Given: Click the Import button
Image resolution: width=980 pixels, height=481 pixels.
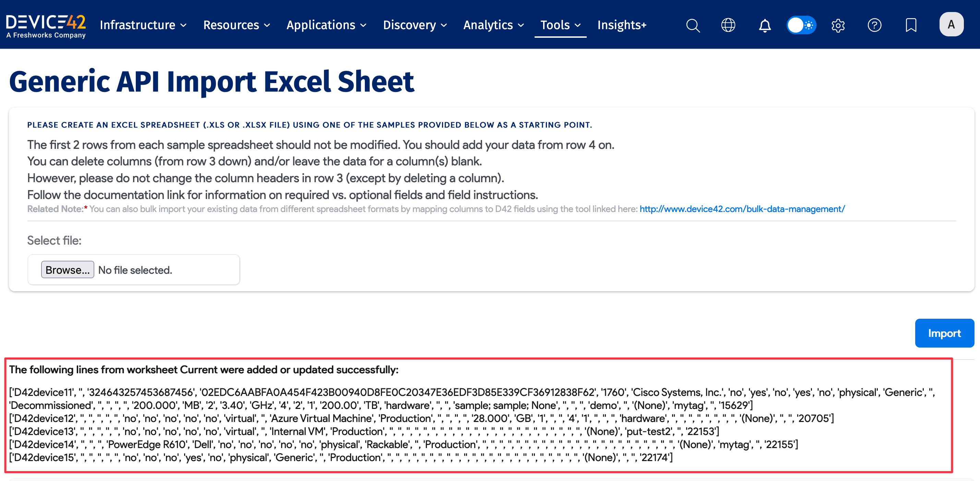Looking at the screenshot, I should coord(945,333).
